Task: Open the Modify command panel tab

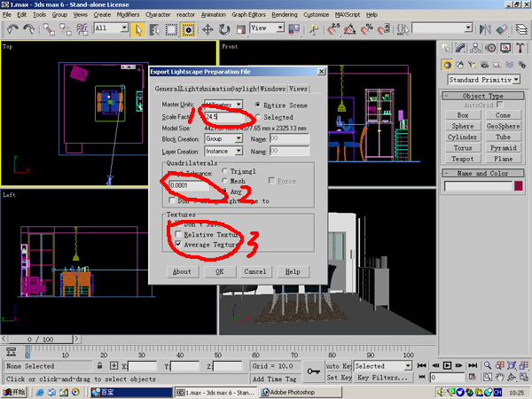Action: tap(462, 50)
